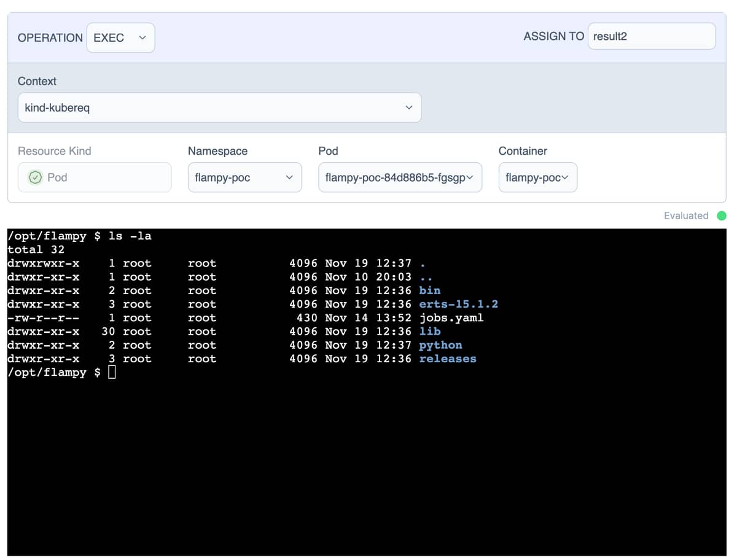Click the lib directory in terminal output
The width and height of the screenshot is (737, 560).
pos(429,331)
